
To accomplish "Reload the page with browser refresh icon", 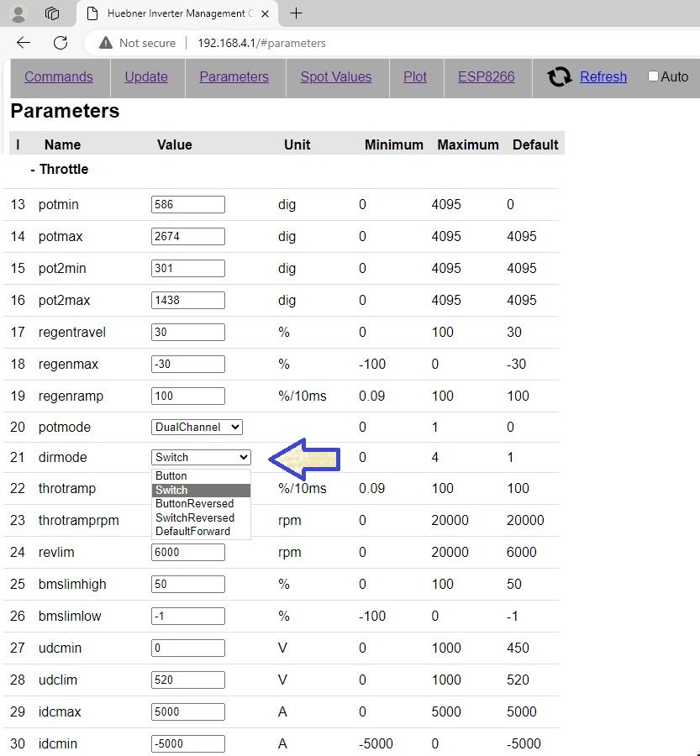I will 61,43.
